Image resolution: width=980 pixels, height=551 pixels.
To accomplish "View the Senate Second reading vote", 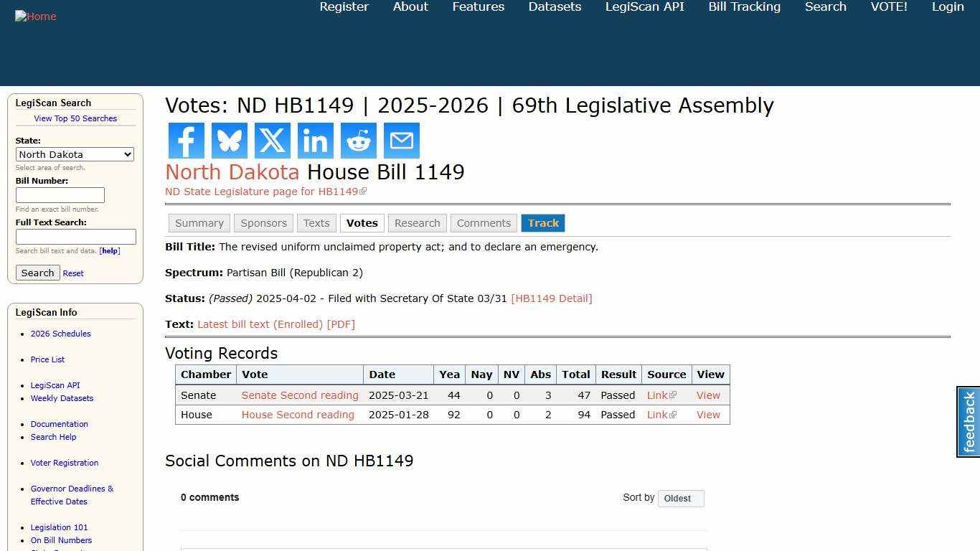I will pyautogui.click(x=300, y=395).
